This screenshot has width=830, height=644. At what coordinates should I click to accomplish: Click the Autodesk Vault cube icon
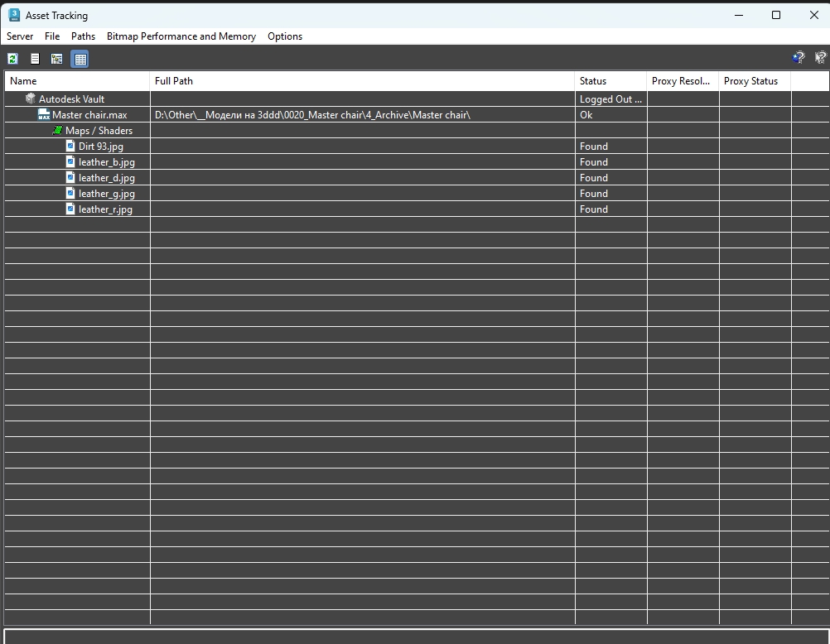click(31, 99)
